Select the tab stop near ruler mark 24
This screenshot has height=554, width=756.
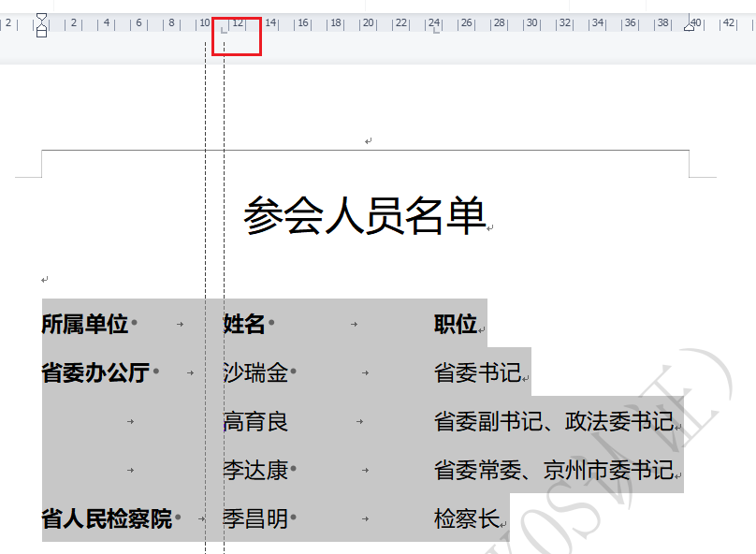[x=436, y=30]
